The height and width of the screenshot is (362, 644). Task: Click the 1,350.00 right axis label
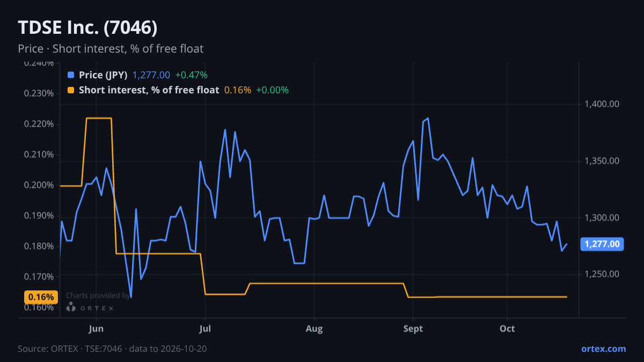coord(602,161)
